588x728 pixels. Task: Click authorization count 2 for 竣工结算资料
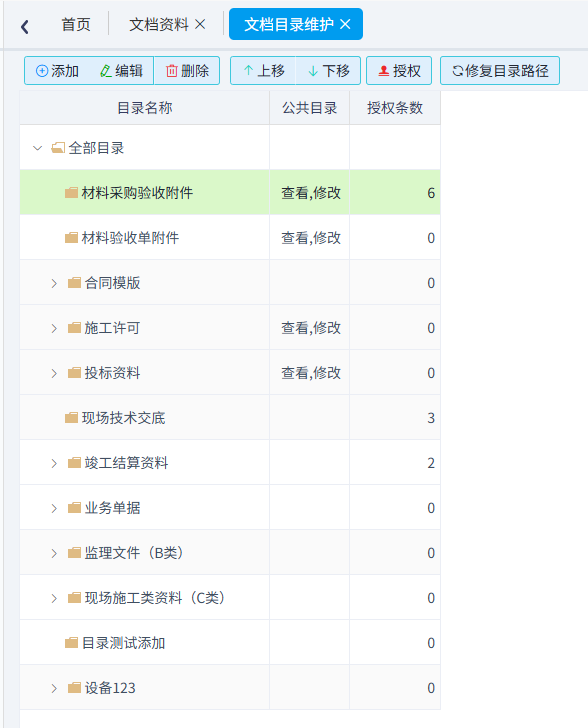(431, 463)
